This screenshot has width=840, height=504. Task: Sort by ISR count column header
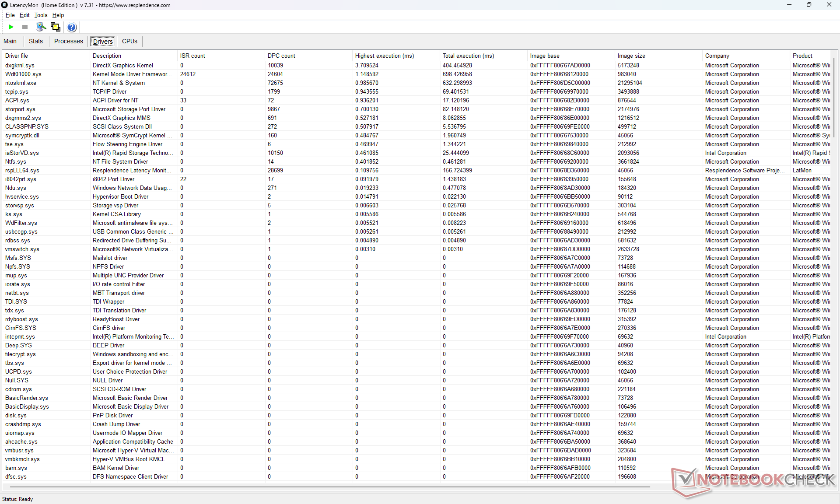coord(192,56)
